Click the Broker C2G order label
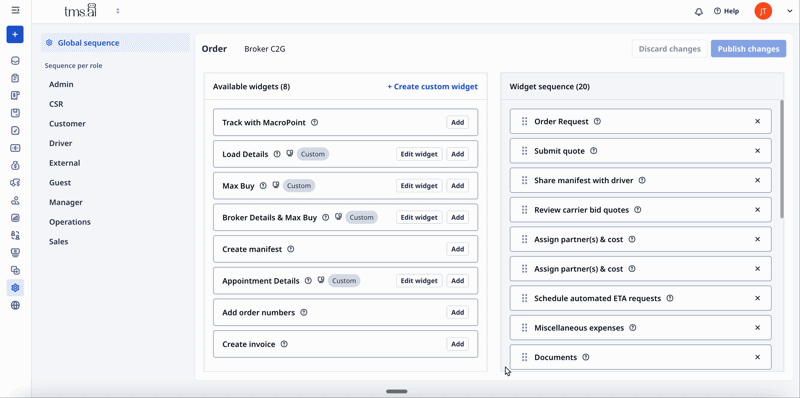800x398 pixels. 265,49
